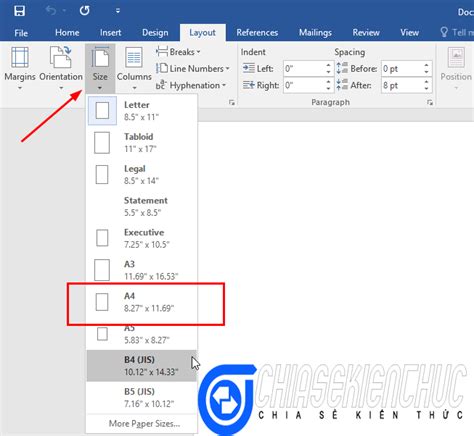The width and height of the screenshot is (474, 436).
Task: Open the Margins gallery icon
Action: click(x=20, y=57)
